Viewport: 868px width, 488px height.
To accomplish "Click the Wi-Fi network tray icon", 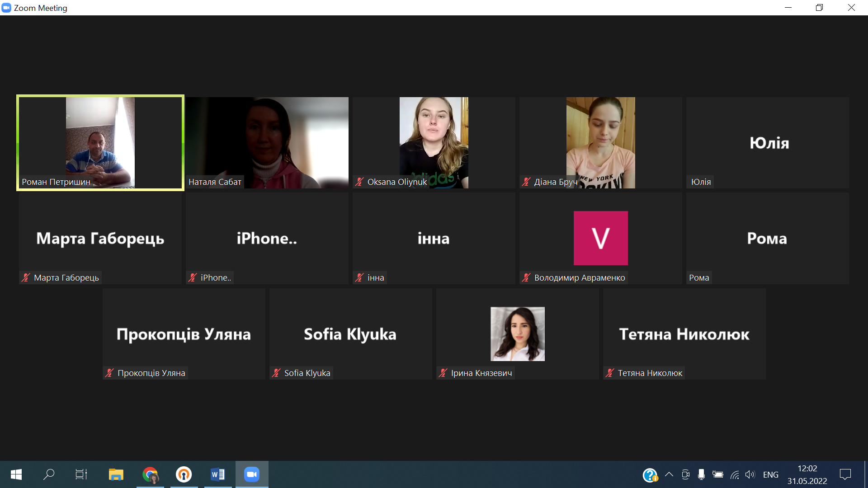I will tap(735, 474).
